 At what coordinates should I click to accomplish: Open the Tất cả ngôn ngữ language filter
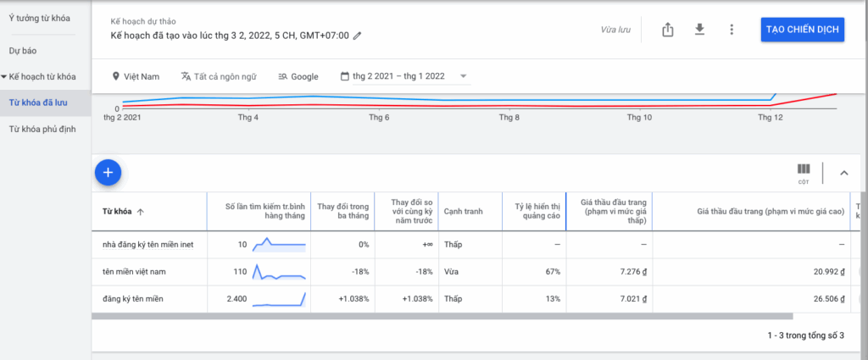(219, 76)
